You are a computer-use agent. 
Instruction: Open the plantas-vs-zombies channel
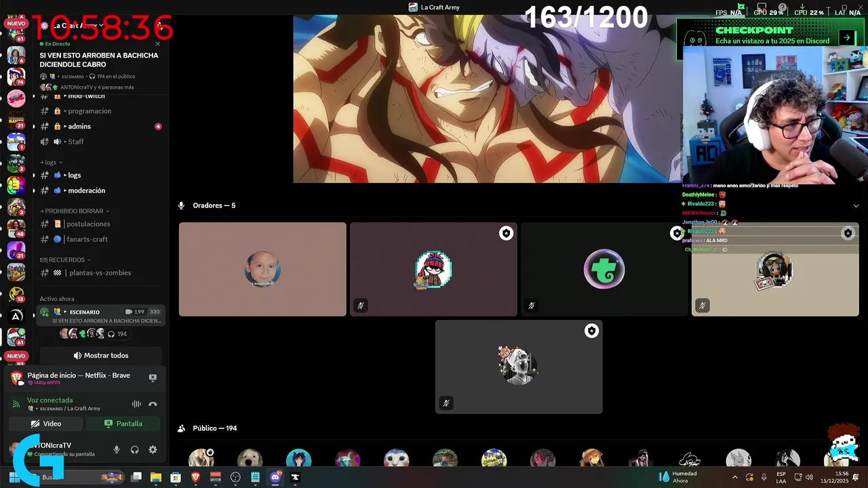pos(100,272)
